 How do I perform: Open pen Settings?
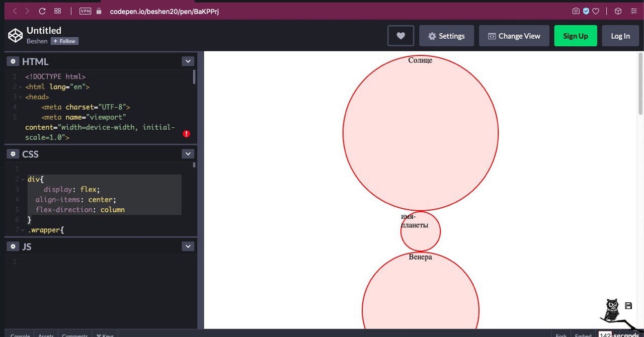click(x=446, y=36)
